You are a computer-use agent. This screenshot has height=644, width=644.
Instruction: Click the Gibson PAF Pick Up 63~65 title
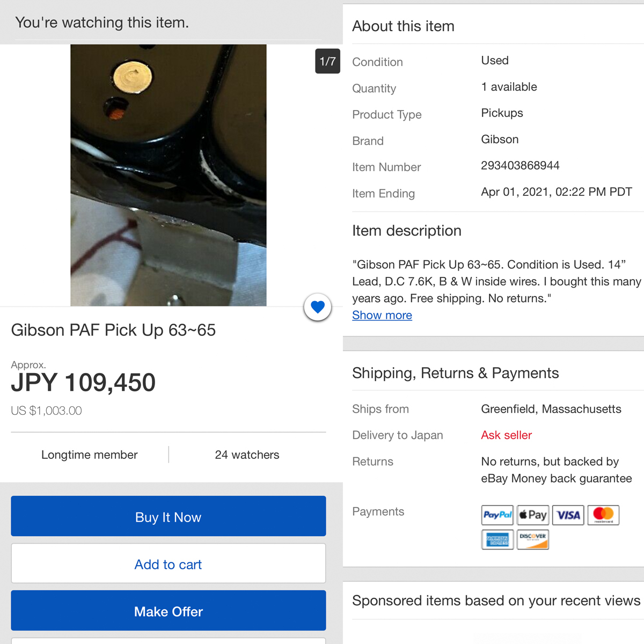pyautogui.click(x=113, y=330)
